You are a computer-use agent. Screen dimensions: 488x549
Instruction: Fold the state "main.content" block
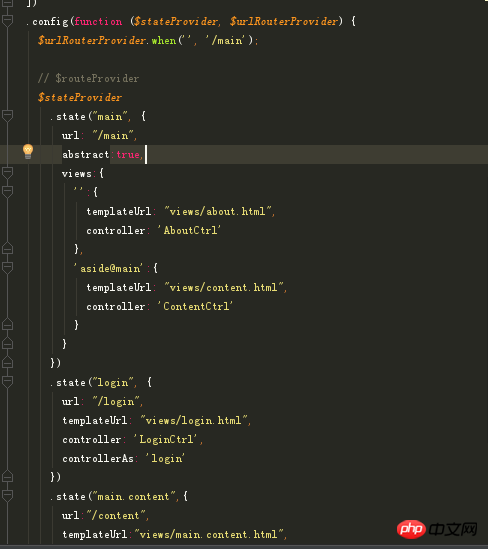[x=7, y=495]
